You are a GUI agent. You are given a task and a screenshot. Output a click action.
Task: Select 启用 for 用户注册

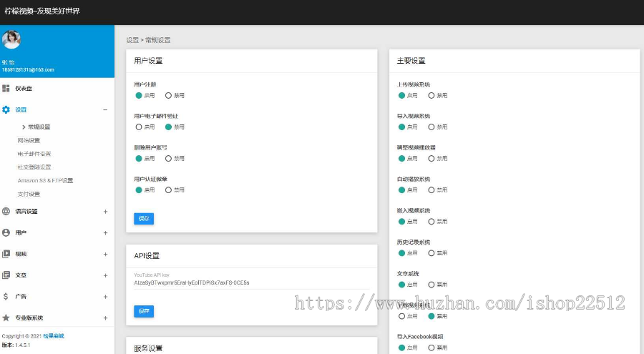[139, 95]
